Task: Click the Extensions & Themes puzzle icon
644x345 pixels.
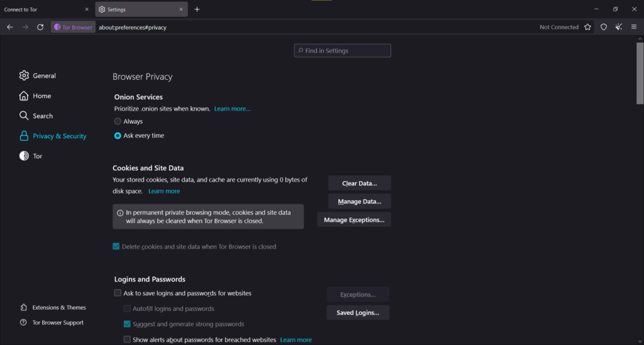Action: (23, 307)
